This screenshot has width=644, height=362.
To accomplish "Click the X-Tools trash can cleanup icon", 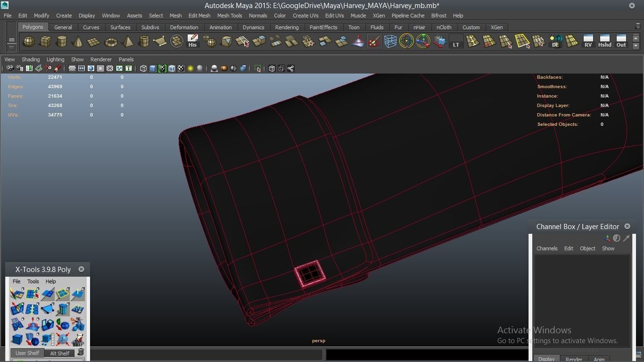I will point(78,339).
